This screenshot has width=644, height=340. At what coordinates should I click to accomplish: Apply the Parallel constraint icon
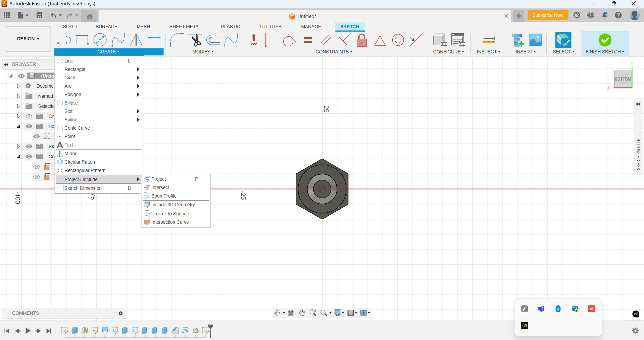326,40
